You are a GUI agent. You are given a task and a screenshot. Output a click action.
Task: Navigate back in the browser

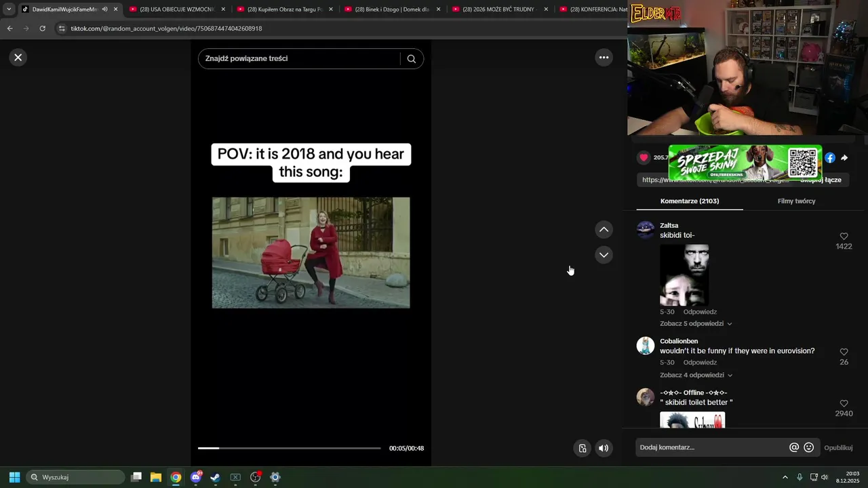[9, 28]
